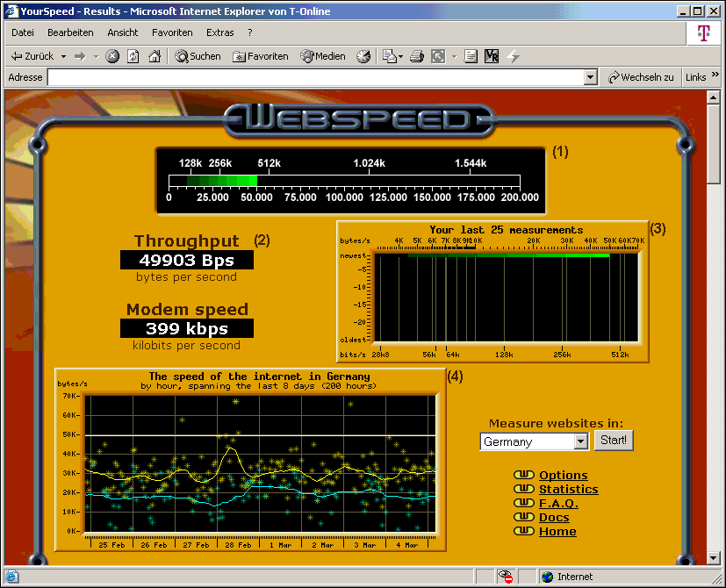Open the Docs link

(x=554, y=517)
